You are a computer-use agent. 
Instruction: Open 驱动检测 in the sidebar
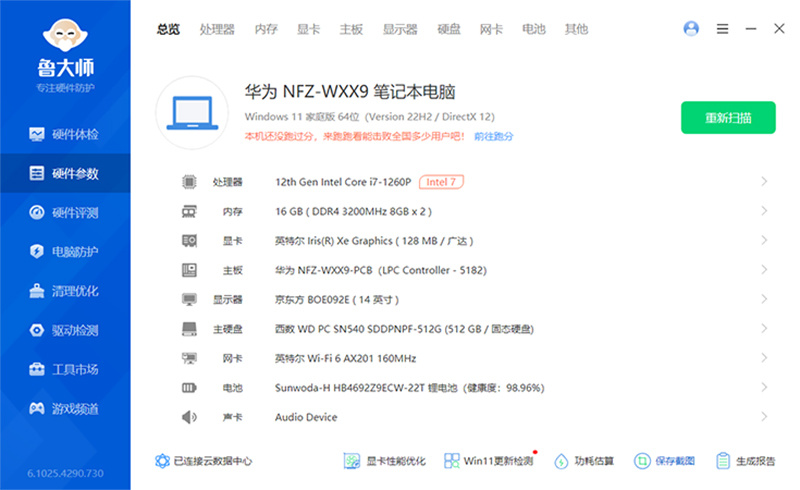65,330
